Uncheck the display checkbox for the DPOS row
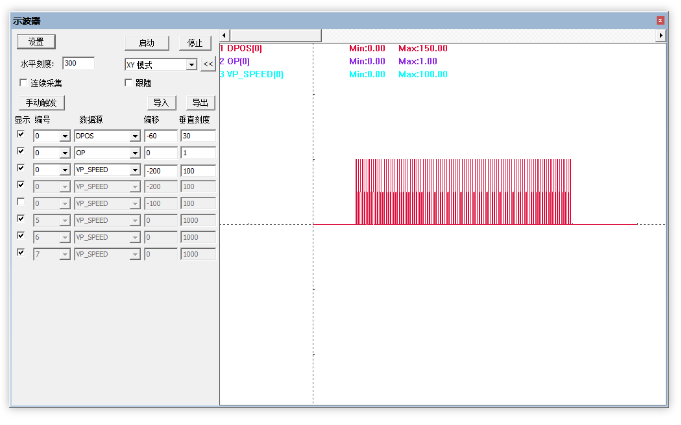This screenshot has height=425, width=681. [x=20, y=135]
